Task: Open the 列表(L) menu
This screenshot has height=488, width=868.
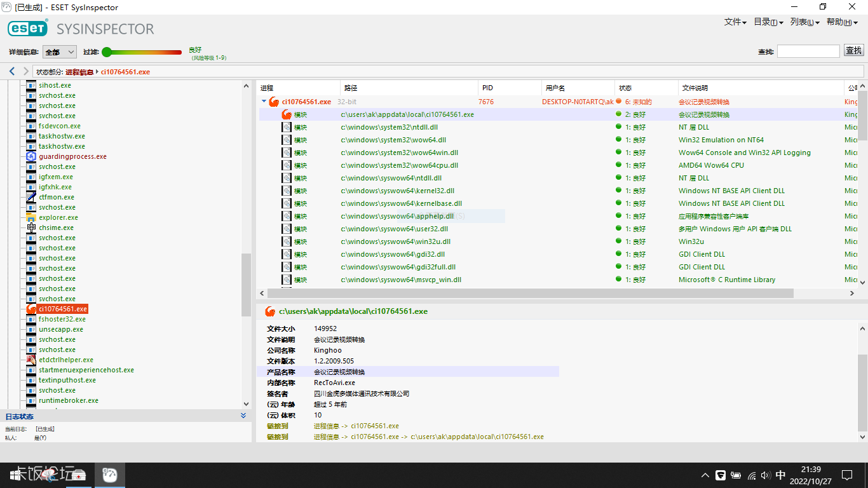Action: point(804,22)
